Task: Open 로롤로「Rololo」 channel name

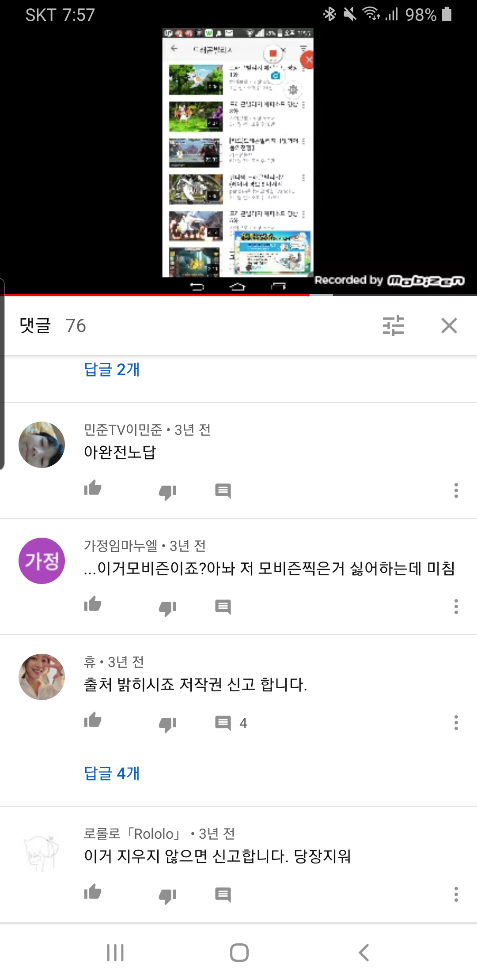Action: (132, 833)
